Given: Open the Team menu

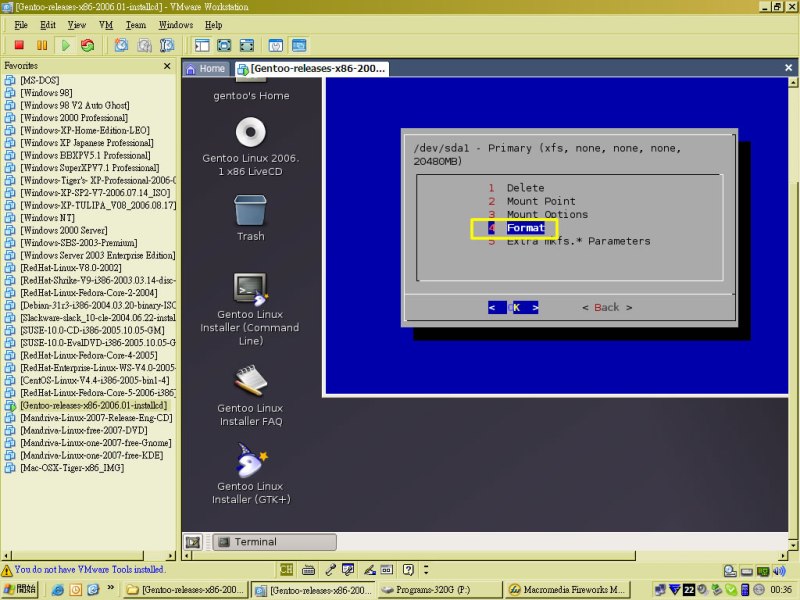Looking at the screenshot, I should (x=136, y=25).
